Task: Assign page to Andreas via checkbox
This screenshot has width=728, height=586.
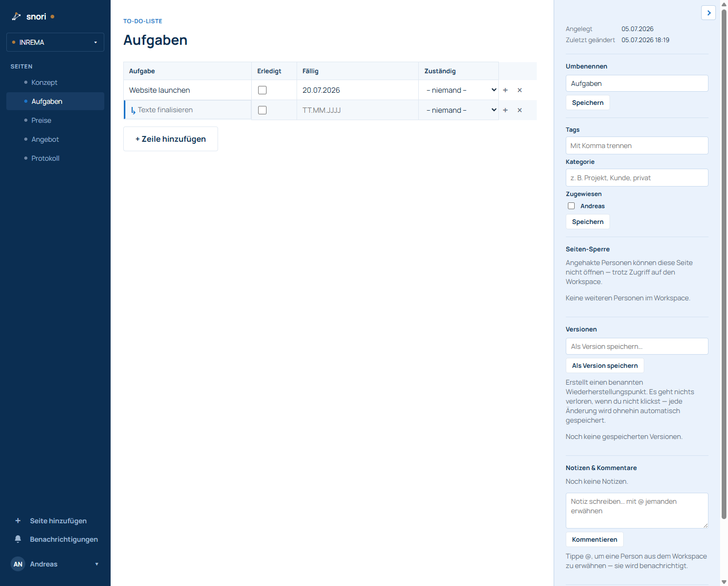Action: (571, 206)
